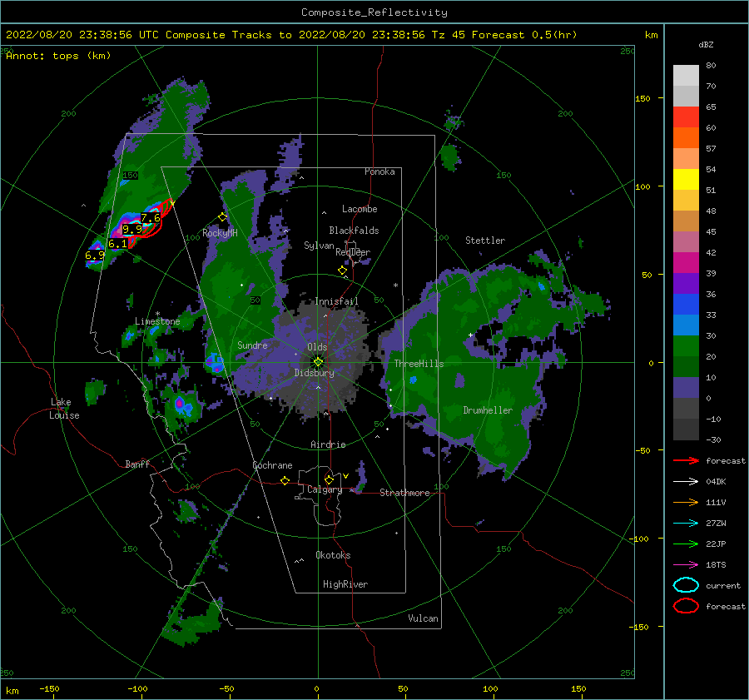Select the Drumheller label
This screenshot has height=700, width=749.
tap(488, 410)
